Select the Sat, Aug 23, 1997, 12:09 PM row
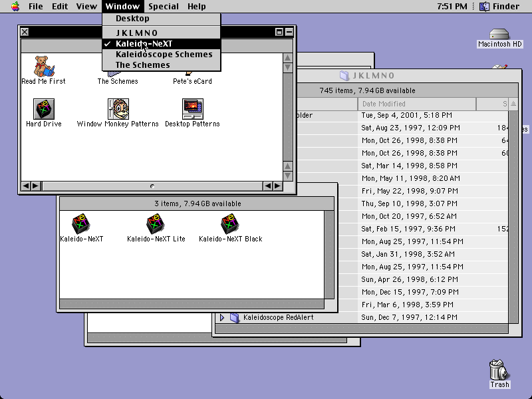Screen dimensions: 532x399 coord(403,128)
